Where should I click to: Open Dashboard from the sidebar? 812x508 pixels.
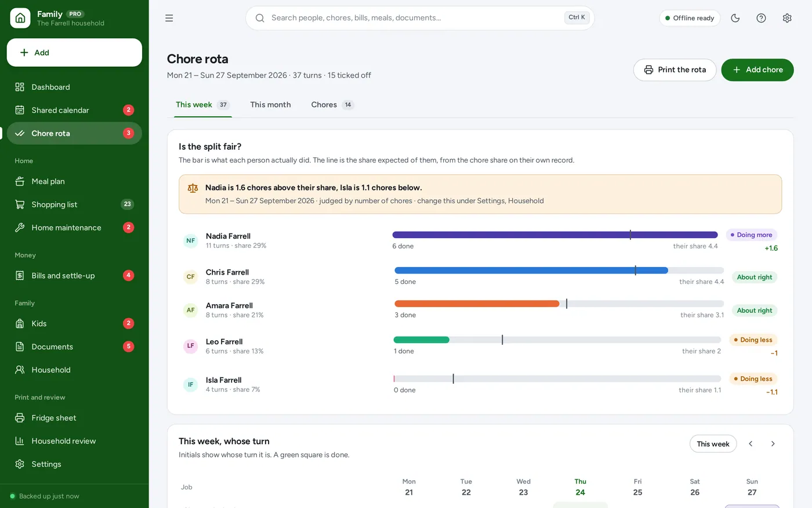[x=74, y=87]
